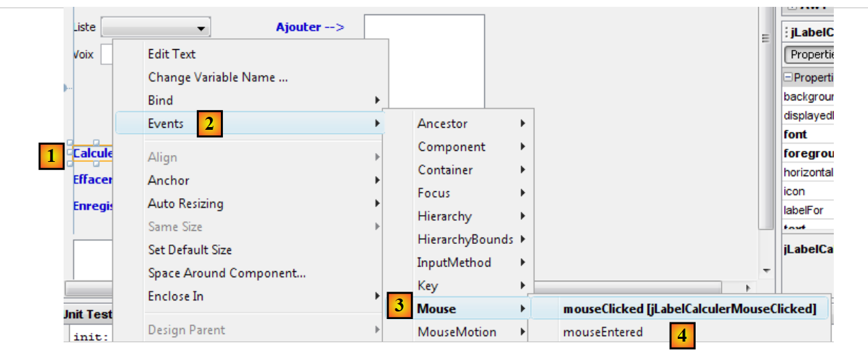Click Set Default Size option
868x360 pixels.
[189, 250]
